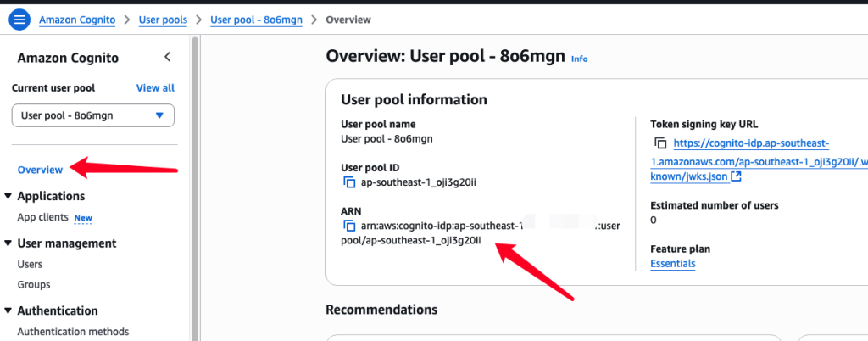Copy the Token signing key URL
868x341 pixels.
(x=659, y=143)
